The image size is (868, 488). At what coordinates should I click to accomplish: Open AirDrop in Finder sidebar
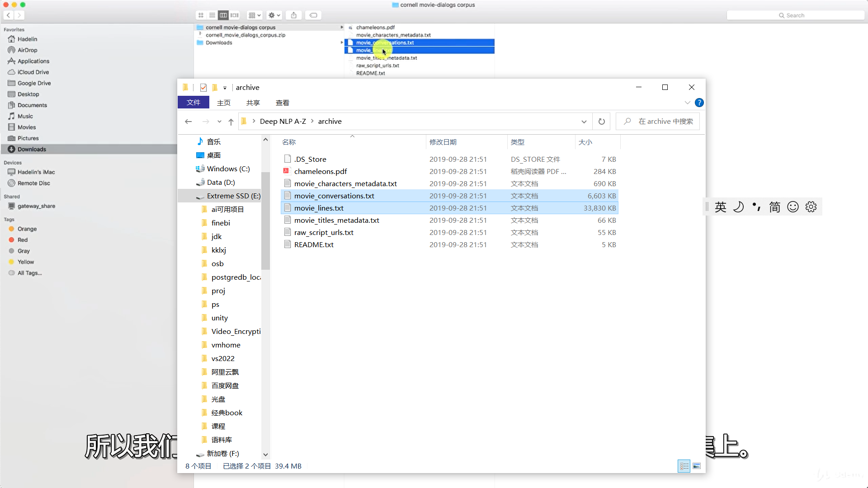pos(27,50)
